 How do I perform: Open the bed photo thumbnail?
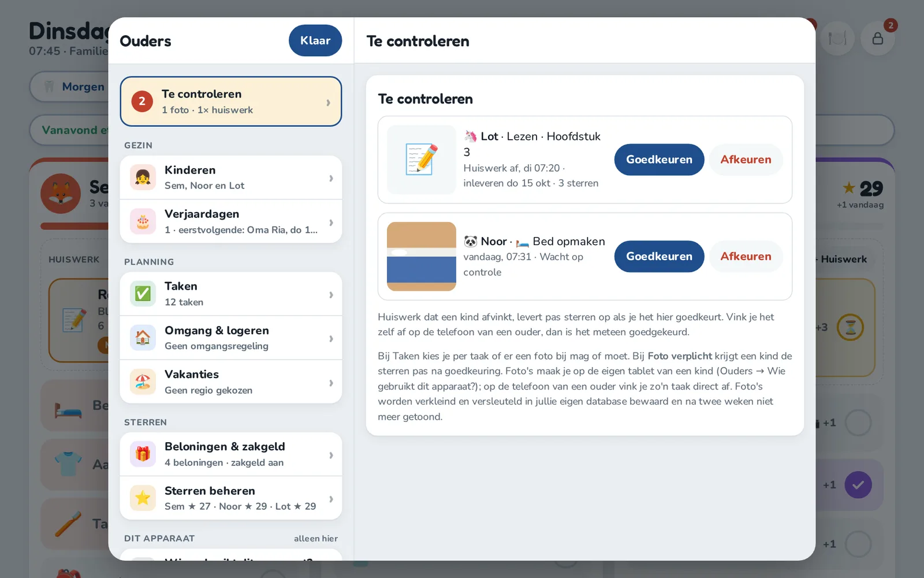click(422, 257)
